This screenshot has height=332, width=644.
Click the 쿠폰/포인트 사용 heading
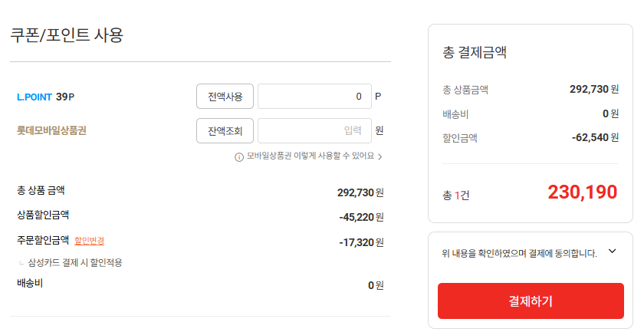(x=67, y=35)
